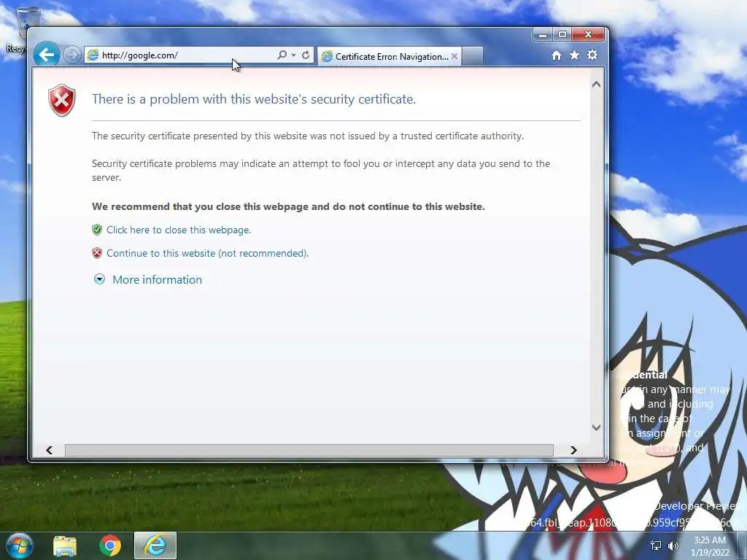Click the red shield error icon
The width and height of the screenshot is (747, 560).
click(x=62, y=101)
